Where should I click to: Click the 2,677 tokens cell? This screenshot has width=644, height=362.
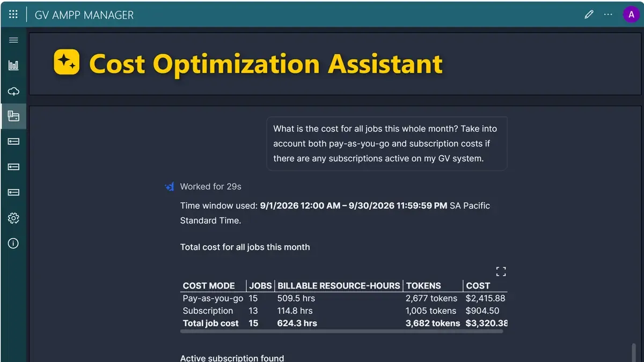tap(431, 298)
